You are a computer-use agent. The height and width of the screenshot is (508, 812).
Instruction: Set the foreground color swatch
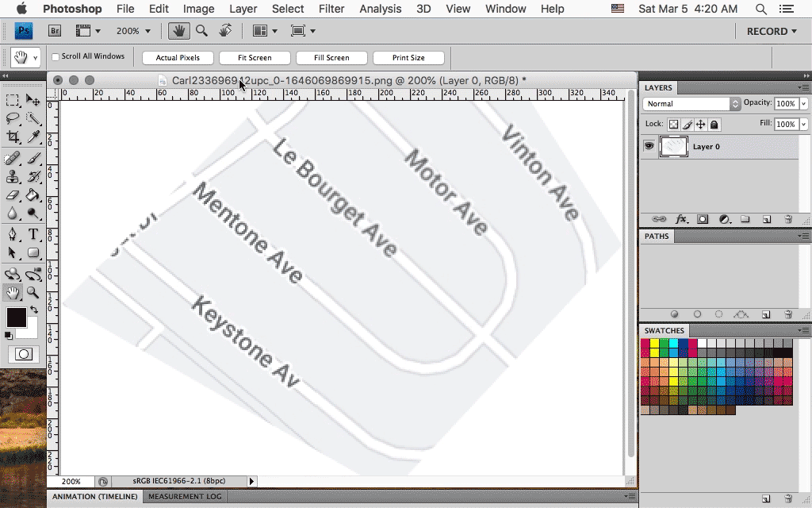point(16,317)
